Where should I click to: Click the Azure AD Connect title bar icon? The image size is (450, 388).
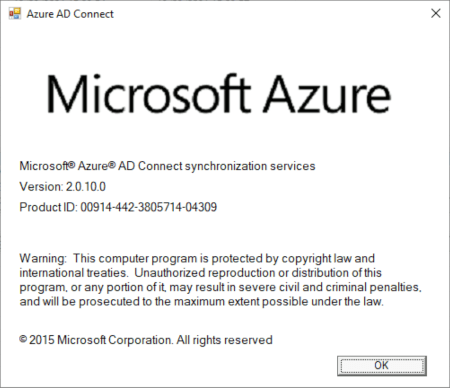pyautogui.click(x=15, y=14)
